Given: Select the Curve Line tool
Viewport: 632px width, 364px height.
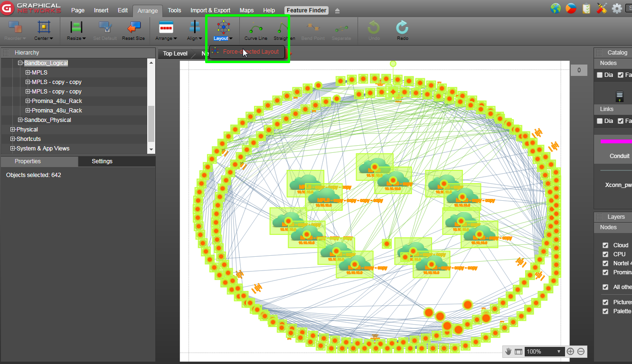Looking at the screenshot, I should pos(256,28).
